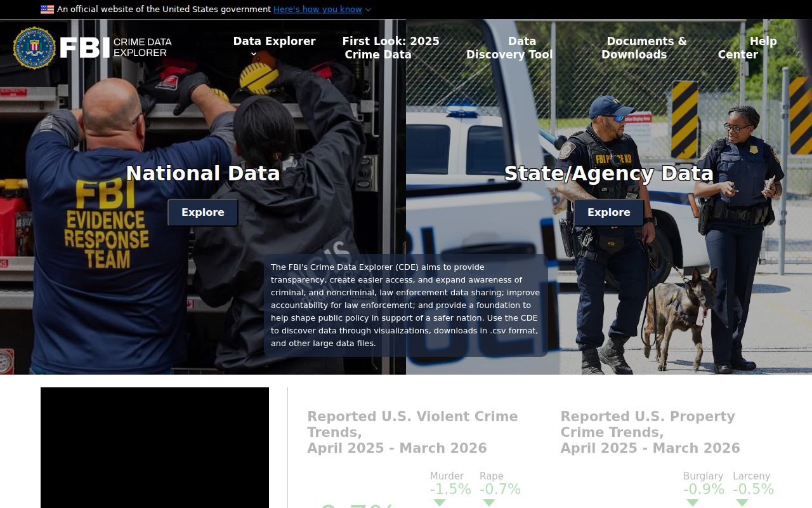Go to First Look: 2025 Crime Data
The height and width of the screenshot is (508, 812).
pyautogui.click(x=391, y=48)
